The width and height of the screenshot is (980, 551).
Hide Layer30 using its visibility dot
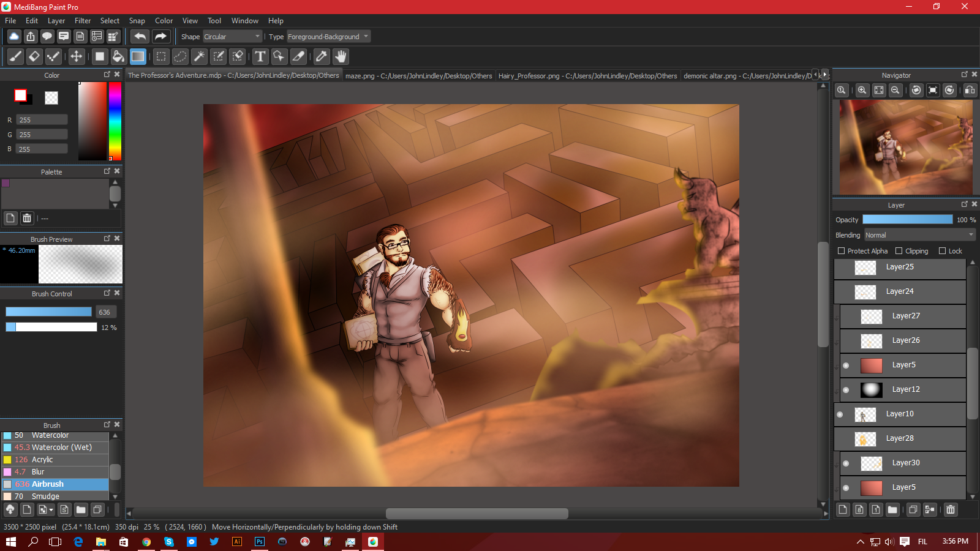coord(846,463)
